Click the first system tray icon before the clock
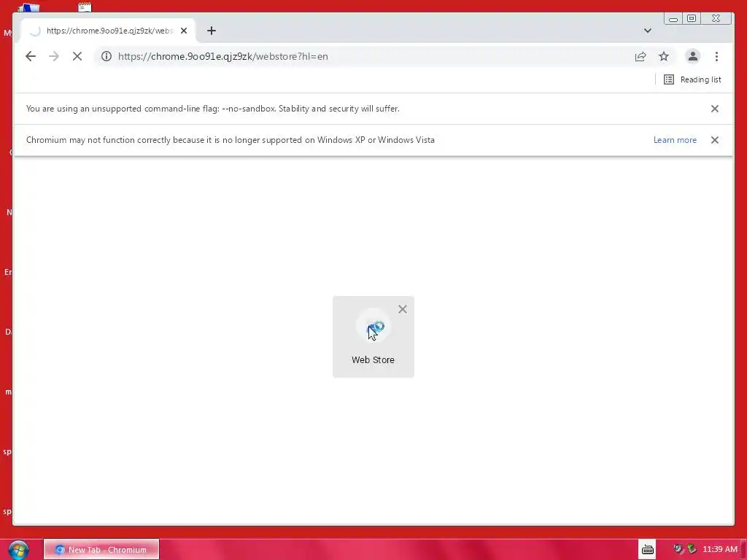 click(x=678, y=549)
